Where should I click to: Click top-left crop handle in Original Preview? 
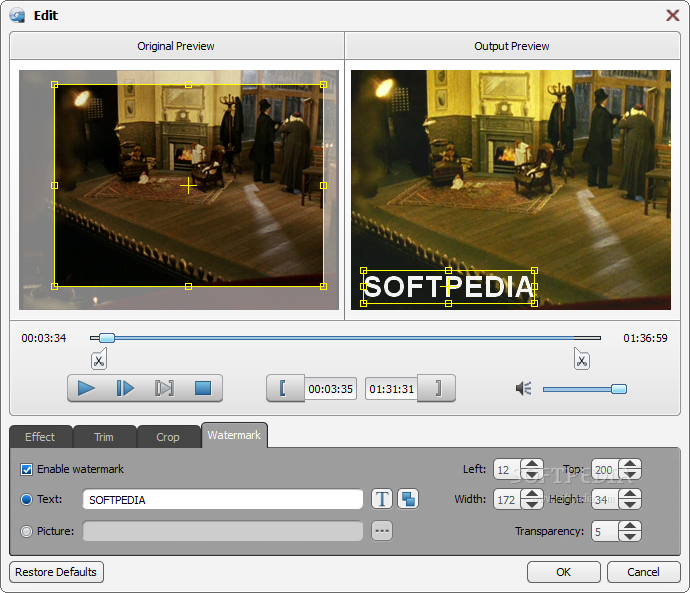55,84
